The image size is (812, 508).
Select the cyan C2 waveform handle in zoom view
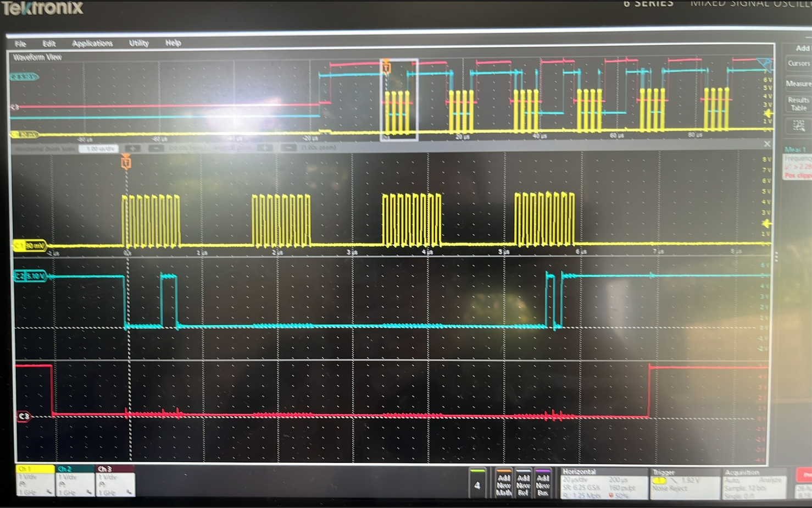[30, 276]
